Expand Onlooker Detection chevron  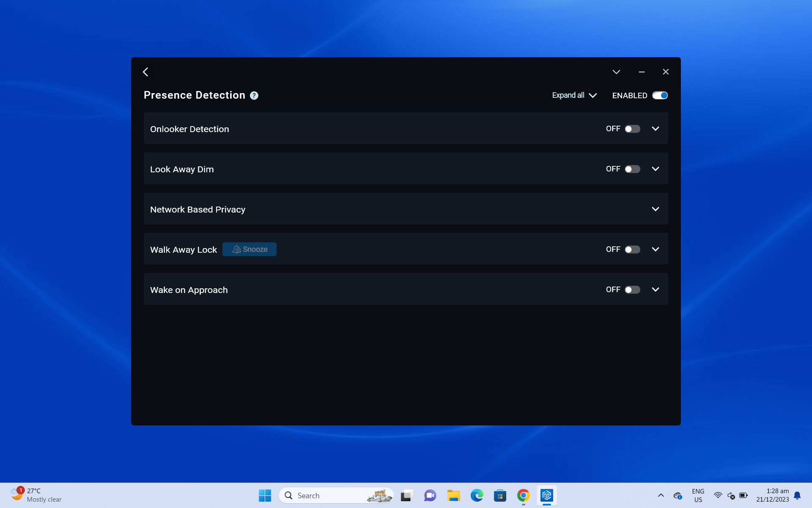click(x=655, y=129)
